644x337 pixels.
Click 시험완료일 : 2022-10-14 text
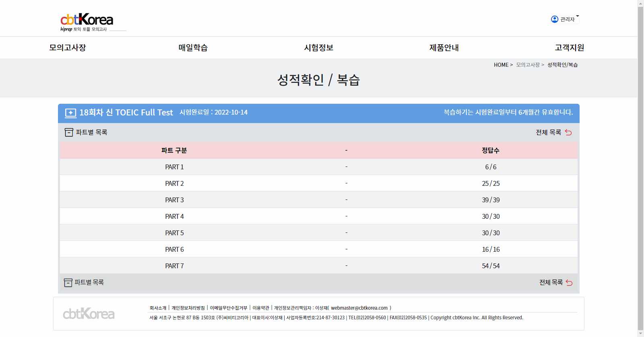213,112
